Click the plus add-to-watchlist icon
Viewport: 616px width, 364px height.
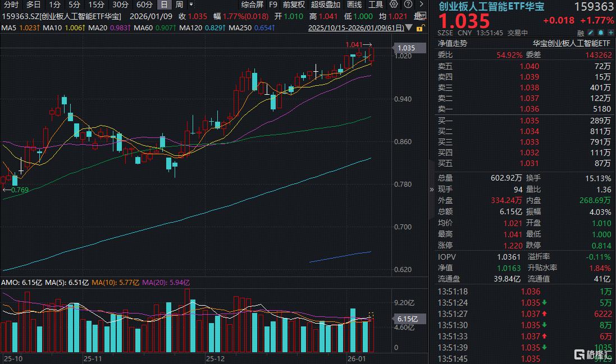pyautogui.click(x=610, y=33)
